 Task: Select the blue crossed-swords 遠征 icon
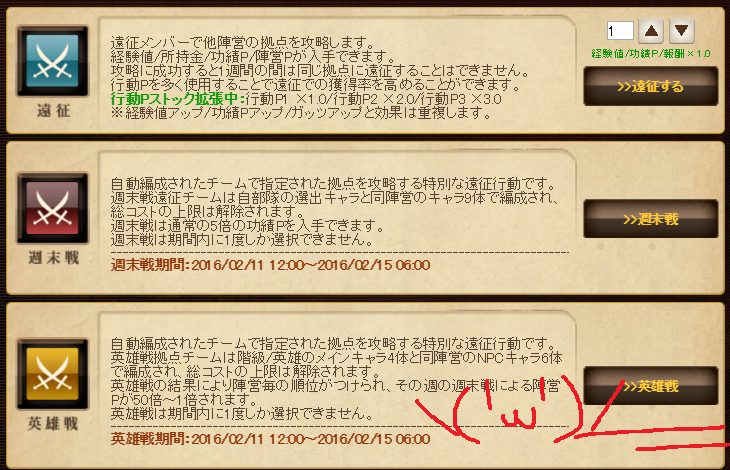coord(52,61)
